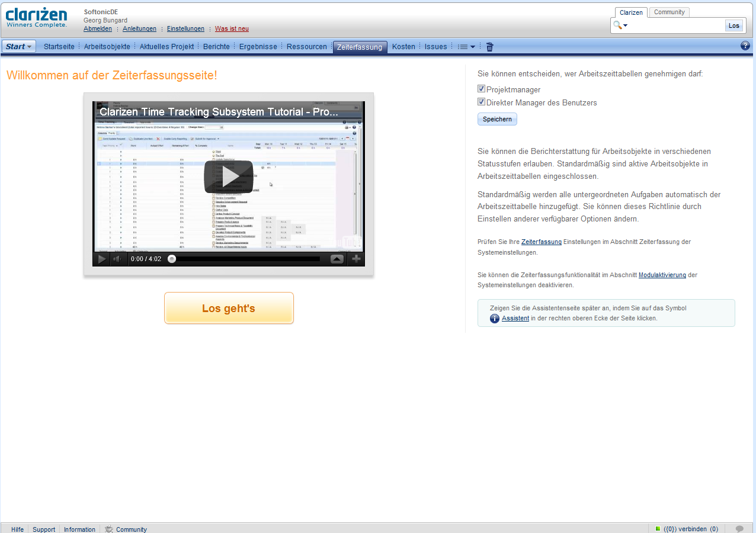Select the Zeiterfassung tab
The image size is (756, 533).
coord(360,47)
